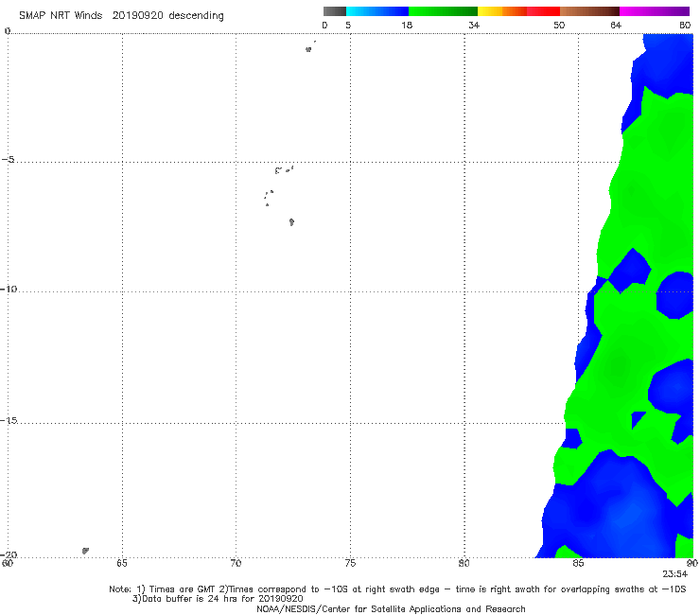Select the gray segment of the color bar
Screen dimensions: 700x615
coord(335,11)
